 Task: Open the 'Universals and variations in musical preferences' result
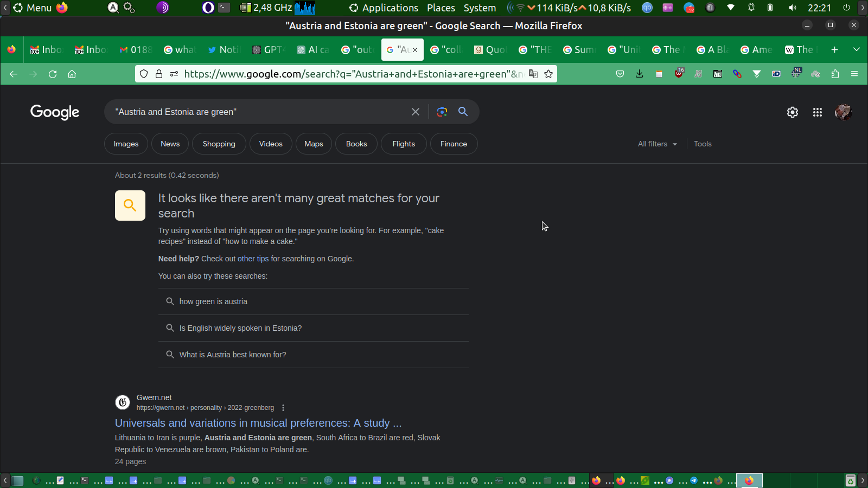tap(258, 423)
